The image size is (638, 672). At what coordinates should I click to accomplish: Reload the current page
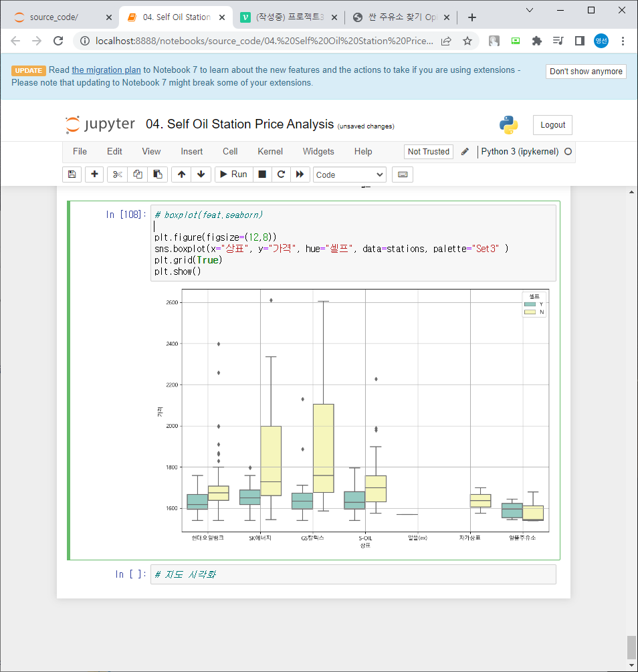[x=58, y=41]
